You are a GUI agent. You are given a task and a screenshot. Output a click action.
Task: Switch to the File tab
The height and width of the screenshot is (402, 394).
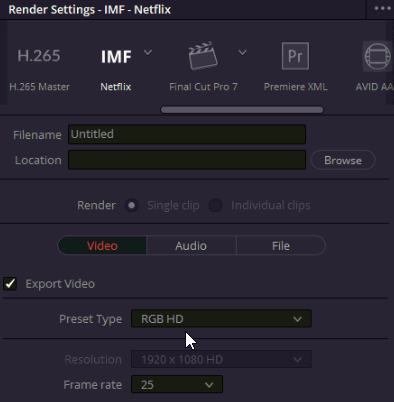pos(281,246)
